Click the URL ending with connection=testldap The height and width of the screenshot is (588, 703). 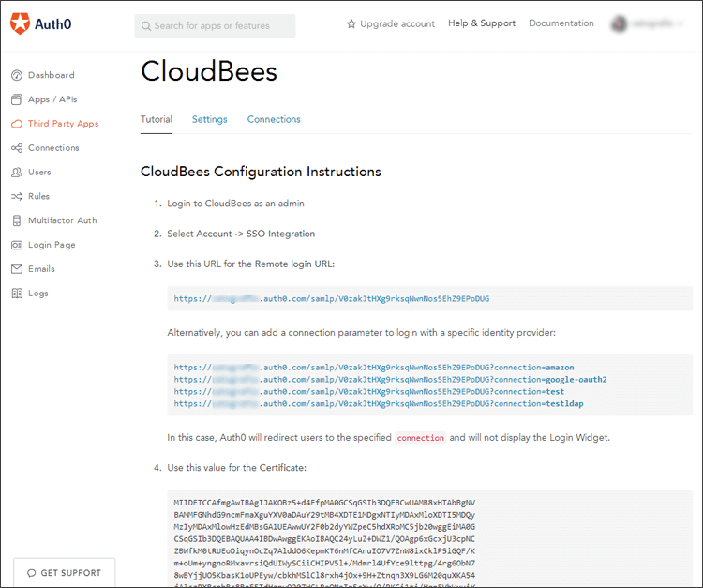[379, 403]
